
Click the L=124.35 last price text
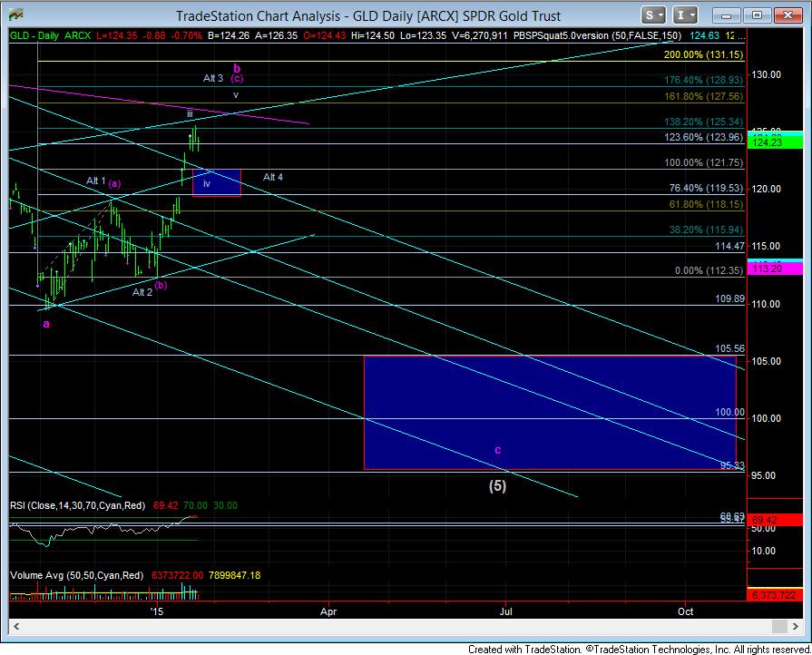click(117, 35)
